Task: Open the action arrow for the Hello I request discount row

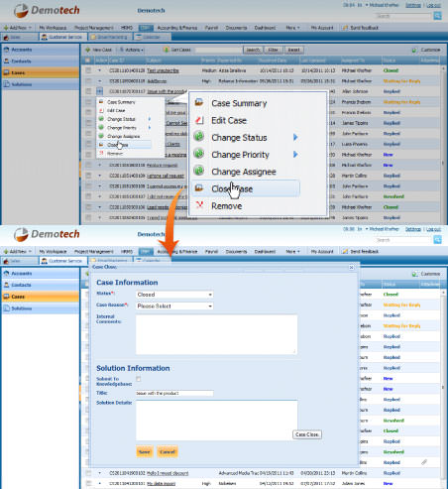Action: click(99, 473)
